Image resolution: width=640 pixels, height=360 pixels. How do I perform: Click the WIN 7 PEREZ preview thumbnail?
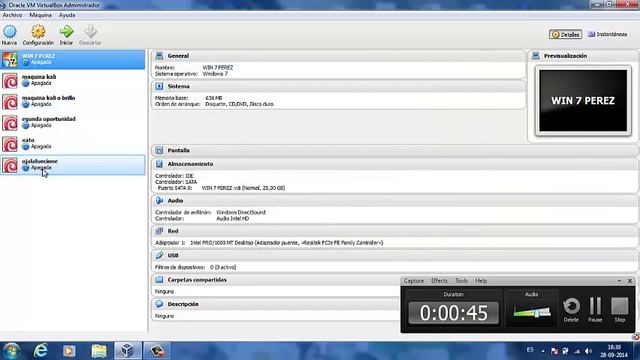[583, 100]
